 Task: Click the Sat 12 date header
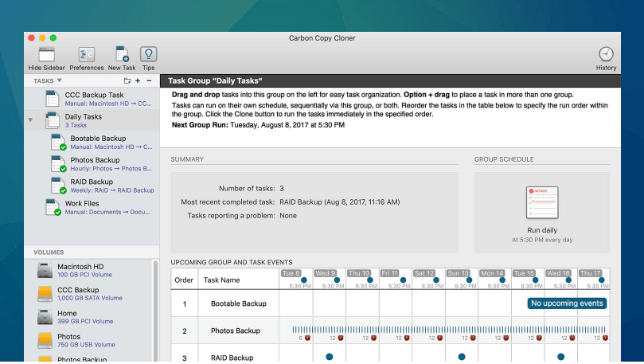coord(423,273)
